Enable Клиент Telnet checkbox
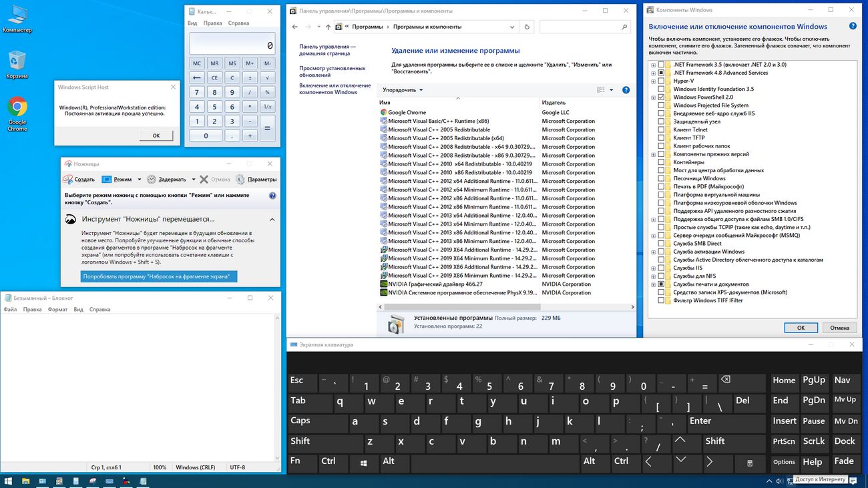868x488 pixels. pyautogui.click(x=661, y=130)
